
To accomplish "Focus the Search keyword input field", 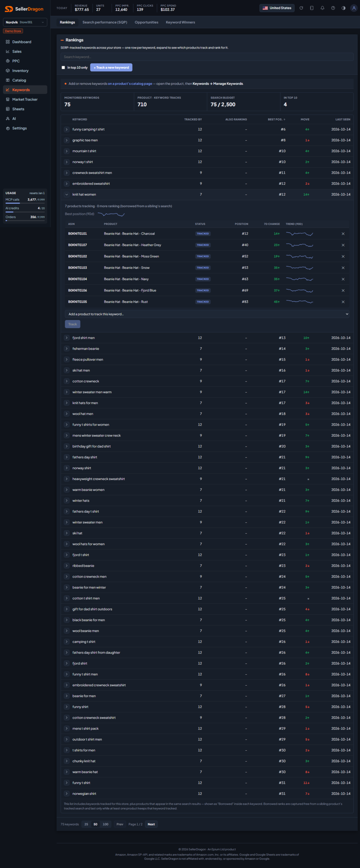I will 207,57.
